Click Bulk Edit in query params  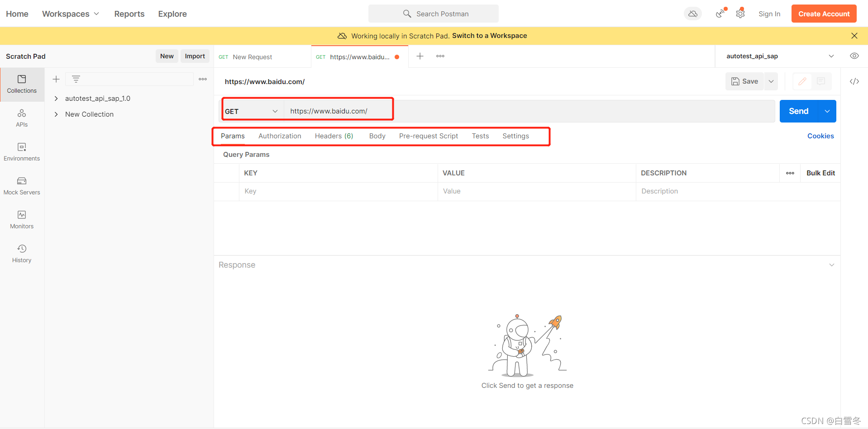pyautogui.click(x=820, y=173)
